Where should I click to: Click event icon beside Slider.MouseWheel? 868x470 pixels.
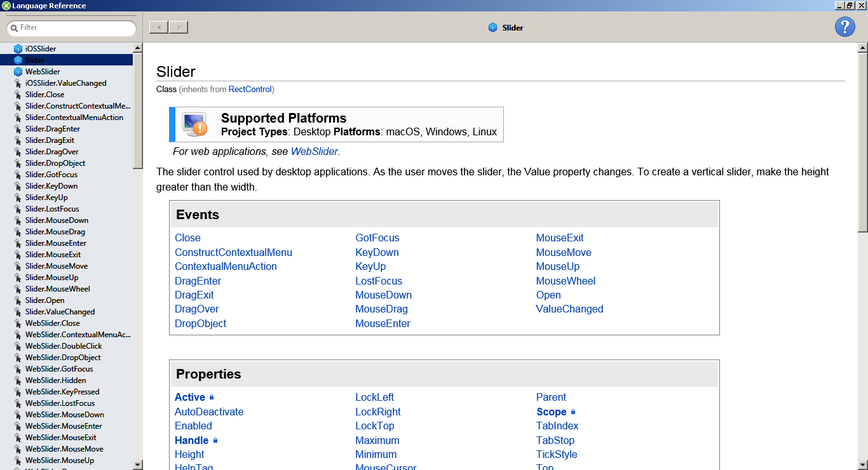[18, 289]
